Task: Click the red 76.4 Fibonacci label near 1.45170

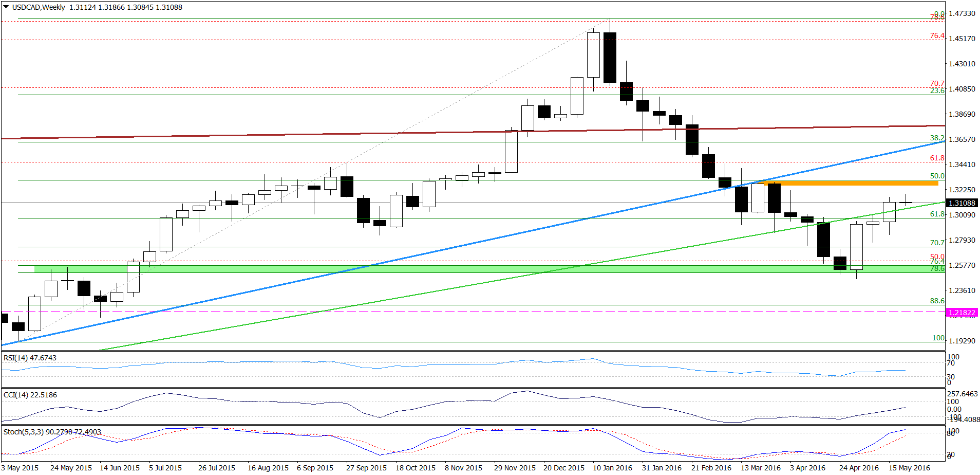Action: (x=937, y=35)
